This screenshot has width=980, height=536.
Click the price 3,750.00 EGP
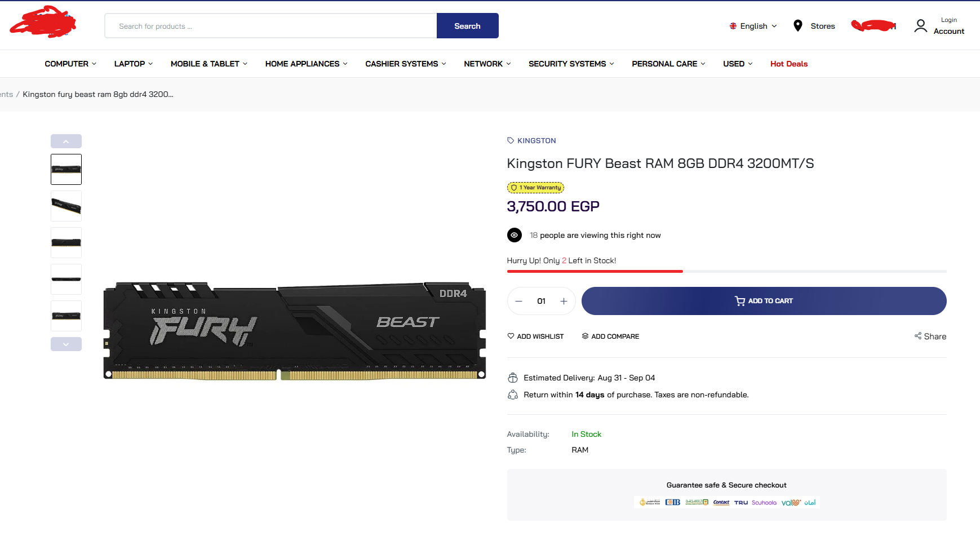553,206
